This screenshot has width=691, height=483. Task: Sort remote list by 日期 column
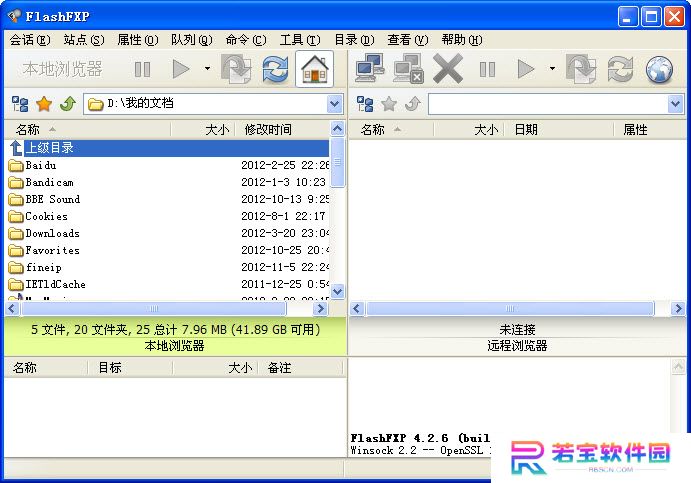[558, 130]
